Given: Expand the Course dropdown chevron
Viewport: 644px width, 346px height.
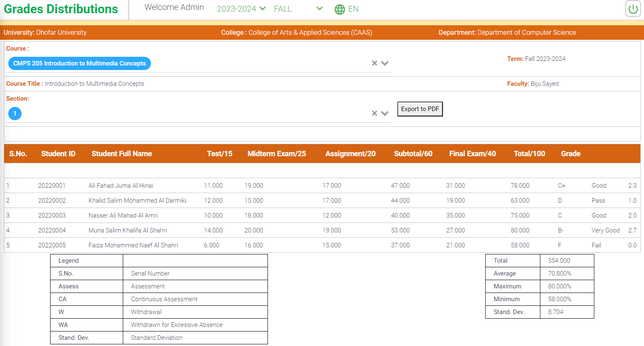Looking at the screenshot, I should 385,63.
